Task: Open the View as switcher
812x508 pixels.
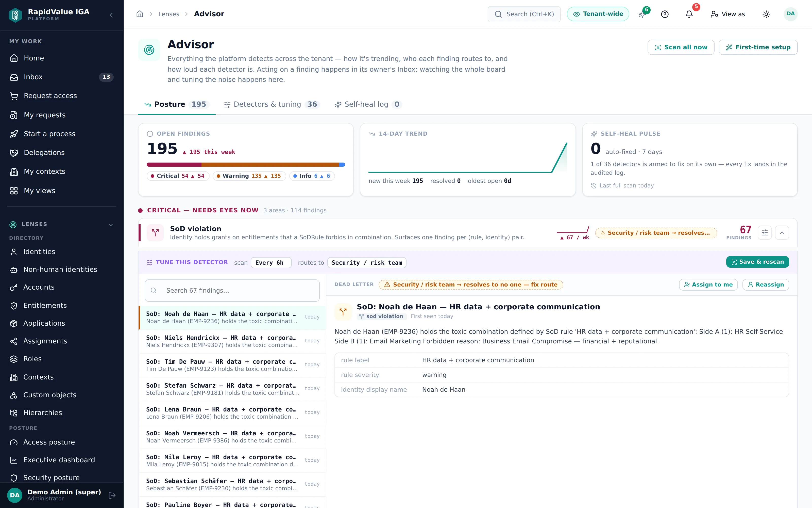Action: coord(728,14)
